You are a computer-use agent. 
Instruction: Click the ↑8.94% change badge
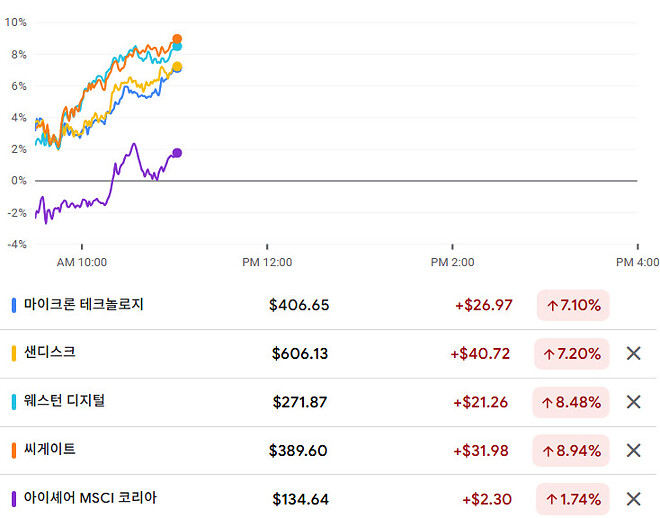pos(571,451)
